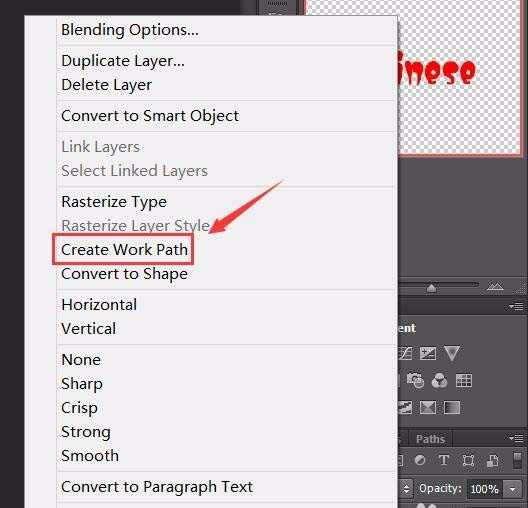
Task: Add an Exposure adjustment layer
Action: (428, 353)
